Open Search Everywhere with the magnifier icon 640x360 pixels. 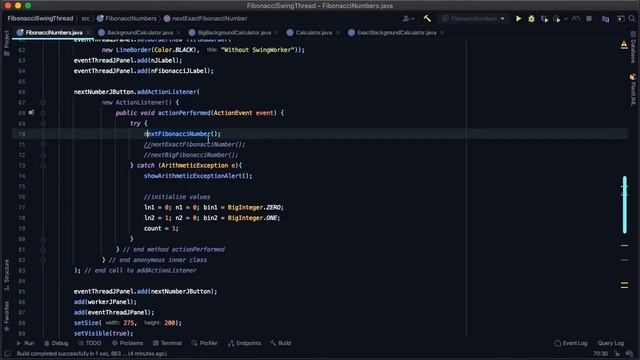[x=632, y=18]
